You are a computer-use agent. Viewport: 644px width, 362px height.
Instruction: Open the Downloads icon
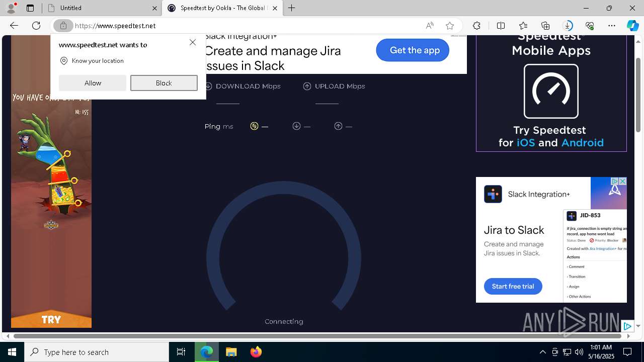[x=568, y=26]
